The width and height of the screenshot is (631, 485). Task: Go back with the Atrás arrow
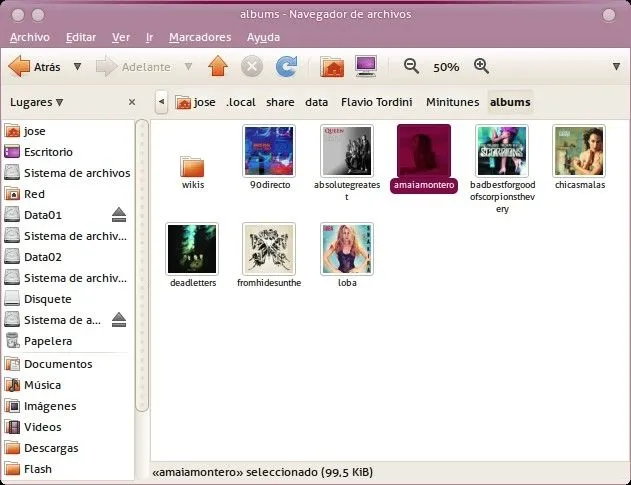point(34,66)
